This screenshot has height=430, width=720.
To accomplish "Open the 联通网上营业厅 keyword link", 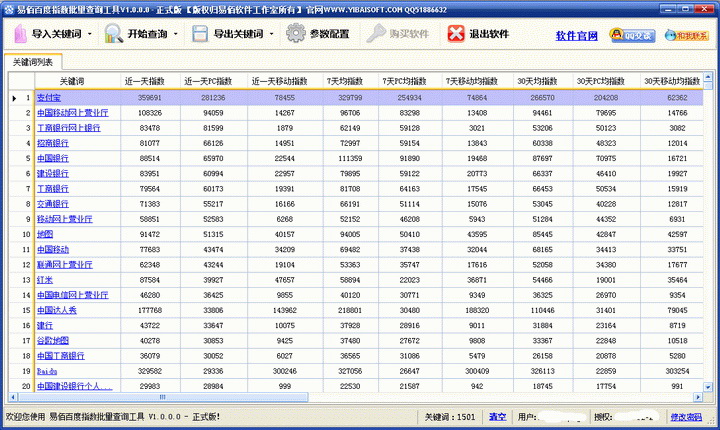I will coord(65,265).
